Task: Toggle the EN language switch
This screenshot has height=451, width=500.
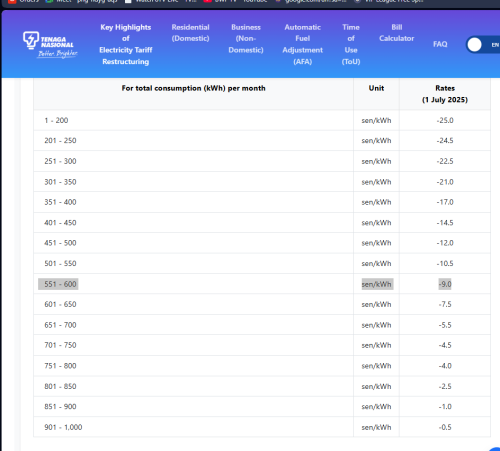Action: coord(483,45)
